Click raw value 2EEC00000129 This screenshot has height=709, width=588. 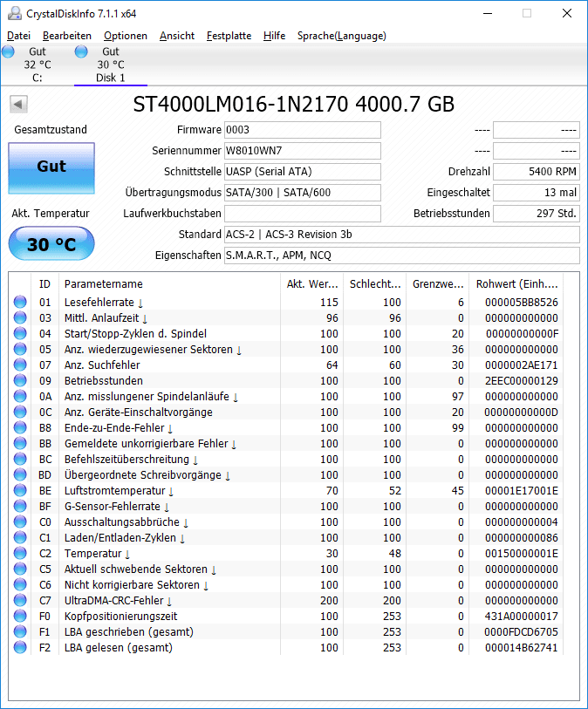pyautogui.click(x=522, y=381)
